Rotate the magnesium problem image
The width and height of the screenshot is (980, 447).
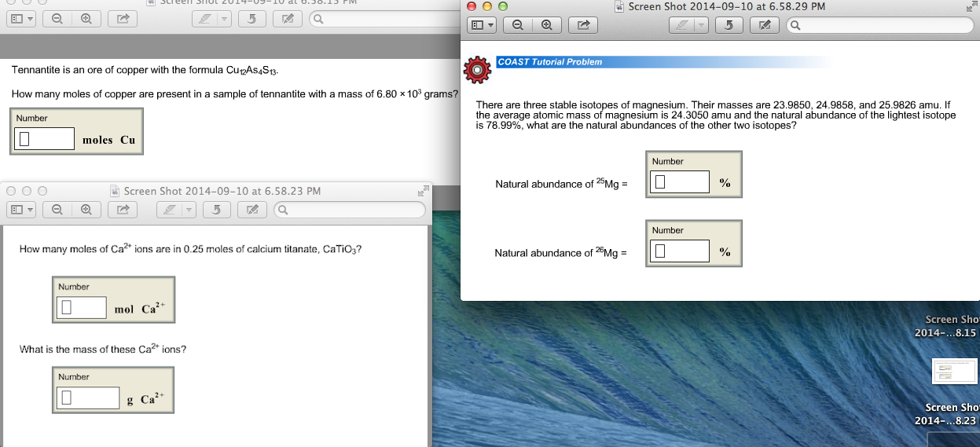click(x=729, y=25)
